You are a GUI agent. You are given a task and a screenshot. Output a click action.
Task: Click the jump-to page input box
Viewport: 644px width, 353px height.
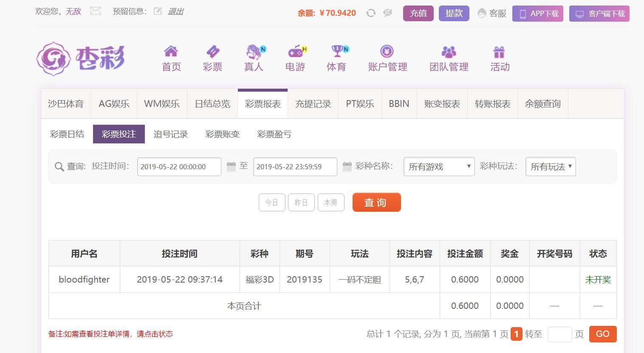point(559,334)
